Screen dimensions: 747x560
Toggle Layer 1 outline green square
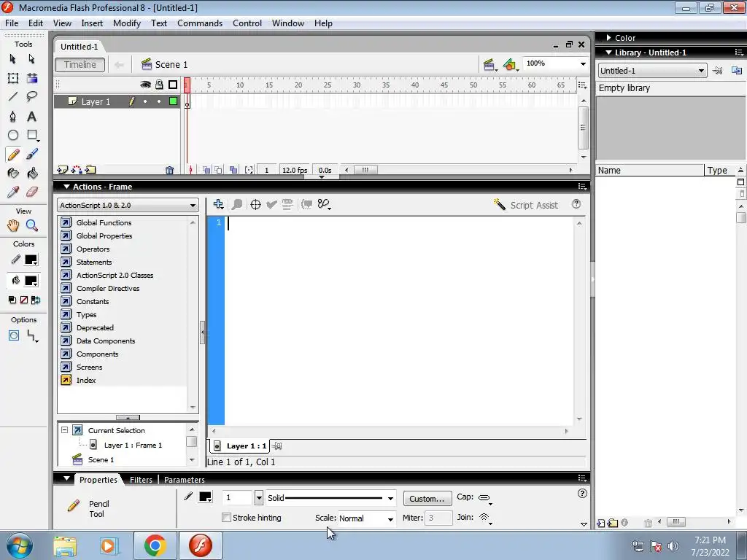coord(174,101)
